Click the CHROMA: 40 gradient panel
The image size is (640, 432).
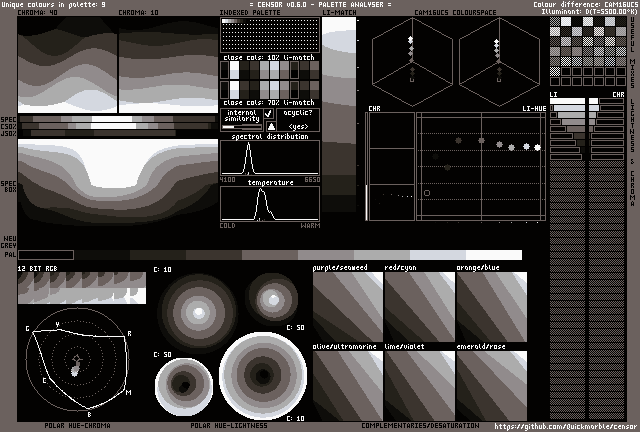[x=67, y=65]
